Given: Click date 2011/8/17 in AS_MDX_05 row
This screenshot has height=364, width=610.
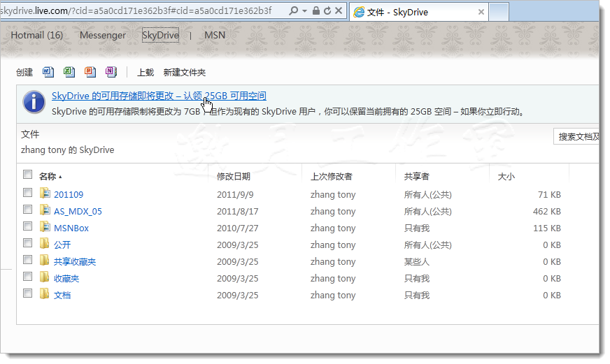Looking at the screenshot, I should click(237, 211).
